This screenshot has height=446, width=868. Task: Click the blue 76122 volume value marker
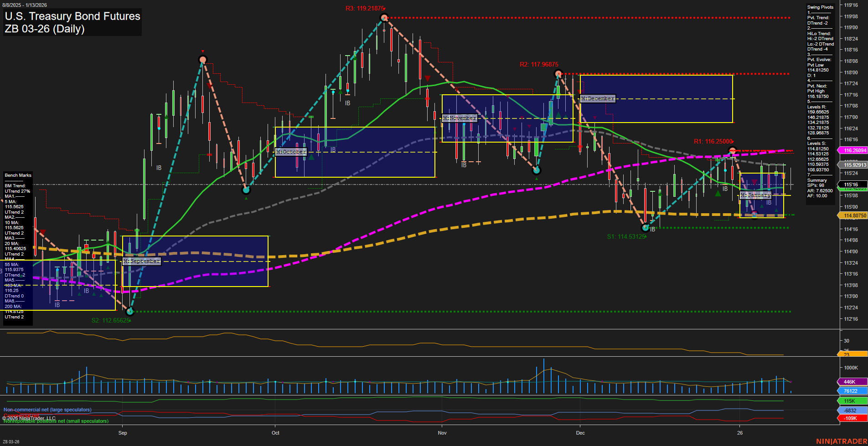(x=851, y=390)
